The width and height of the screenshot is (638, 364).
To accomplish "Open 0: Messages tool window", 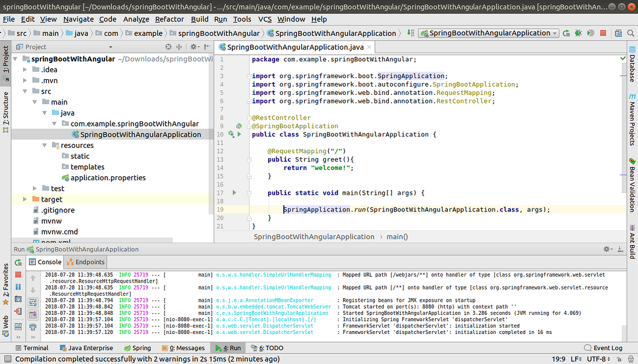I will (183, 348).
